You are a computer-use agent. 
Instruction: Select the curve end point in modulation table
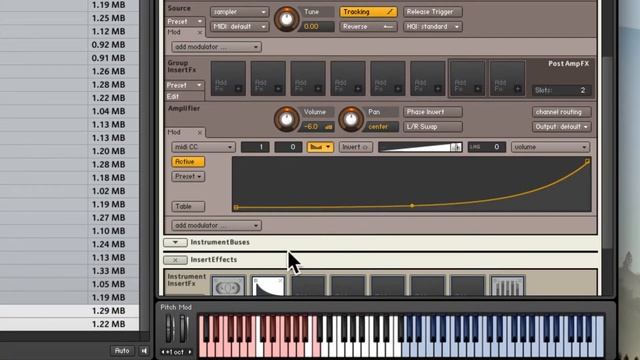point(587,162)
